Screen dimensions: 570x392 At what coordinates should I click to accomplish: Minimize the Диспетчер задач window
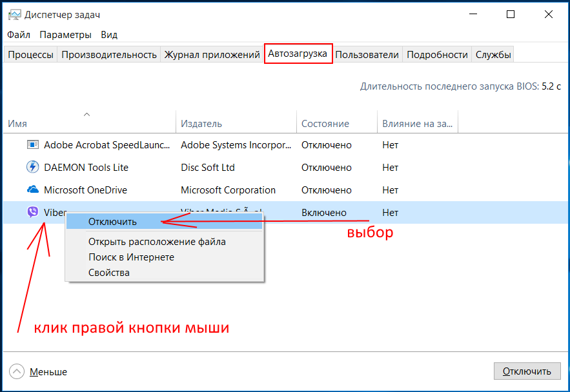[x=473, y=14]
